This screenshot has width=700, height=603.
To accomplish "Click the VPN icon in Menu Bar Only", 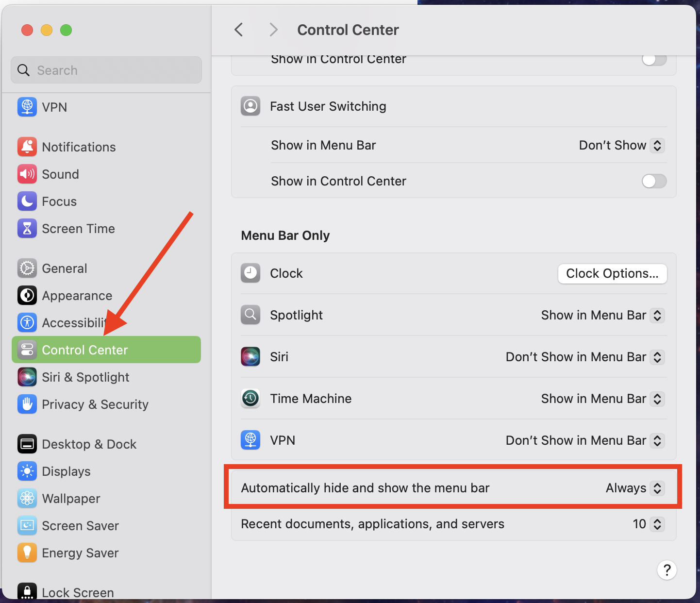I will coord(250,440).
